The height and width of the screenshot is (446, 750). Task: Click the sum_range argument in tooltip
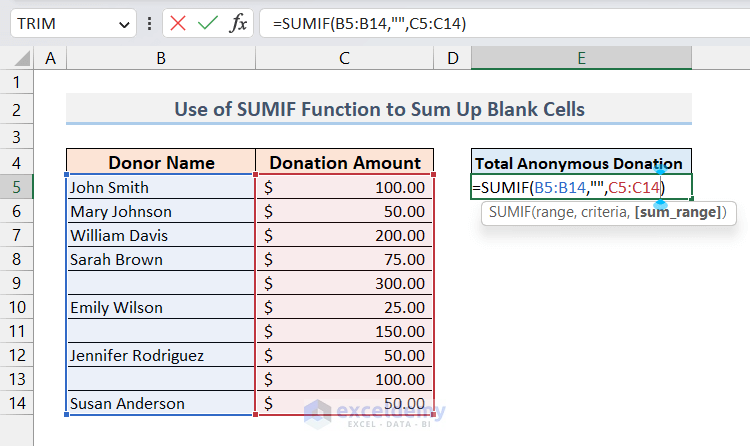[679, 212]
